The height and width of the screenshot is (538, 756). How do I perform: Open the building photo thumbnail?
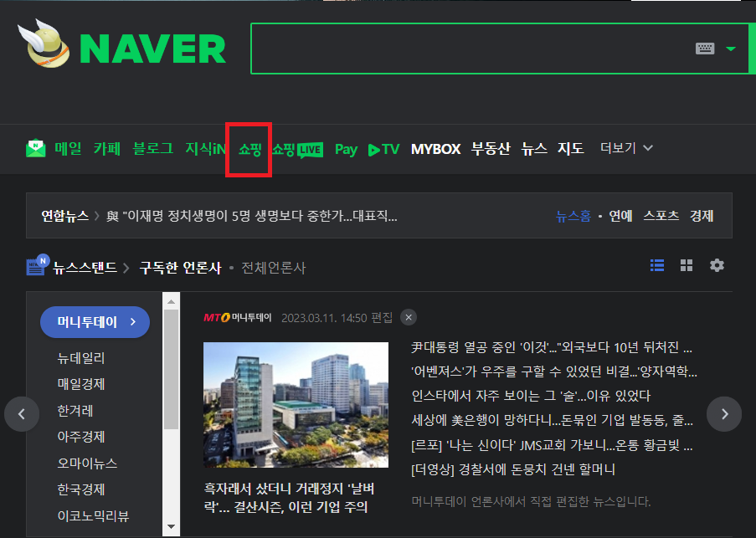(296, 405)
